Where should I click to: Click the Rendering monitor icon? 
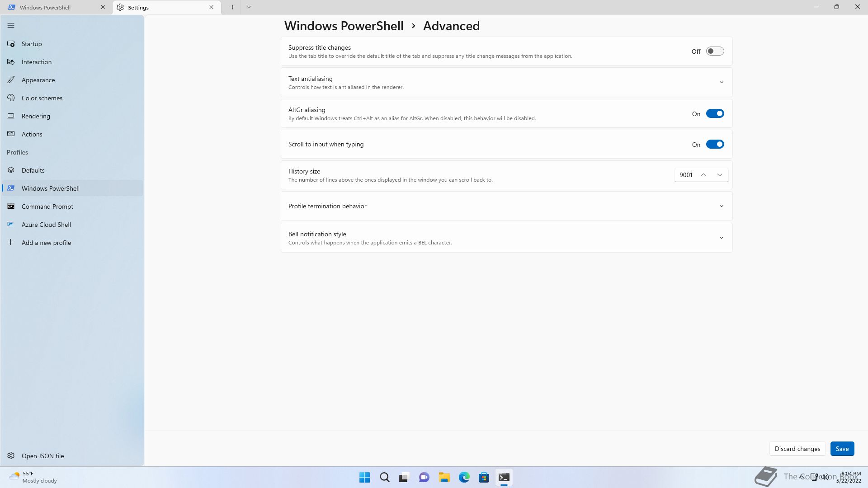pos(11,116)
